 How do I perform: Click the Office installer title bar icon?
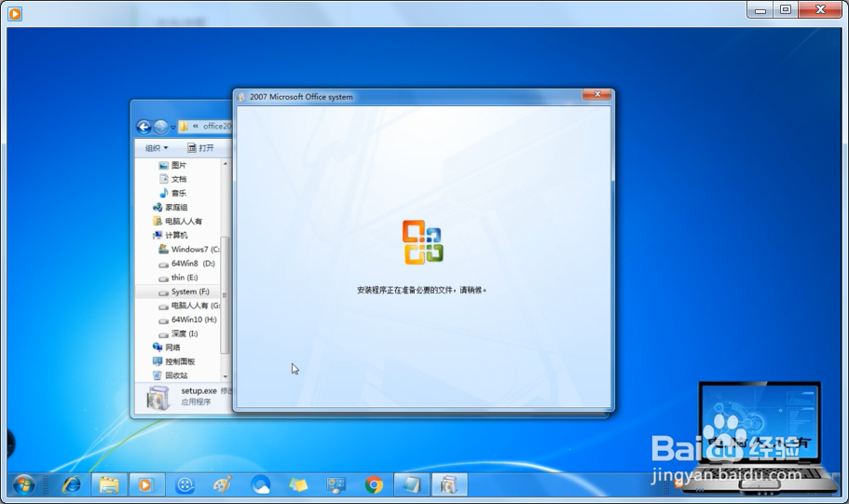(241, 98)
